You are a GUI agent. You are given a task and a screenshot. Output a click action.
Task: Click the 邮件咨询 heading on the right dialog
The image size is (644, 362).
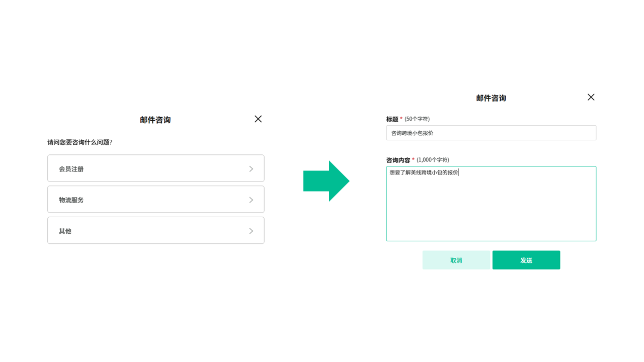click(x=491, y=98)
